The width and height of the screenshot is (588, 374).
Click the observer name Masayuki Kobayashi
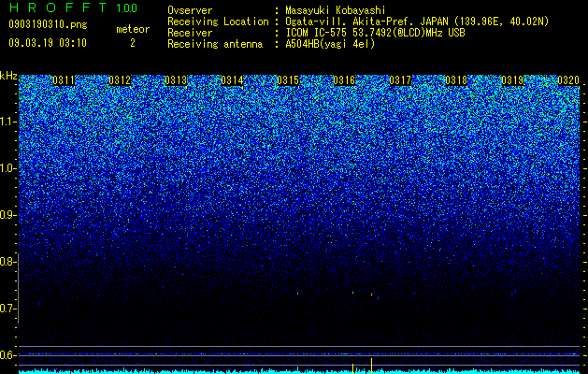pos(336,10)
